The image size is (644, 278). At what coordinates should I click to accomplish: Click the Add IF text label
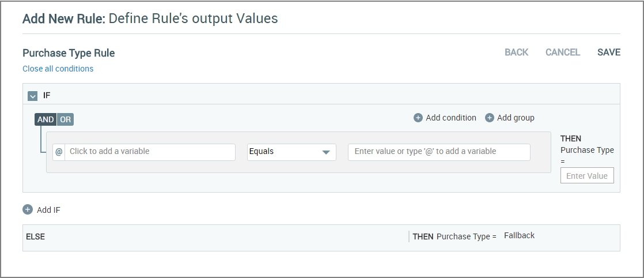[x=48, y=210]
